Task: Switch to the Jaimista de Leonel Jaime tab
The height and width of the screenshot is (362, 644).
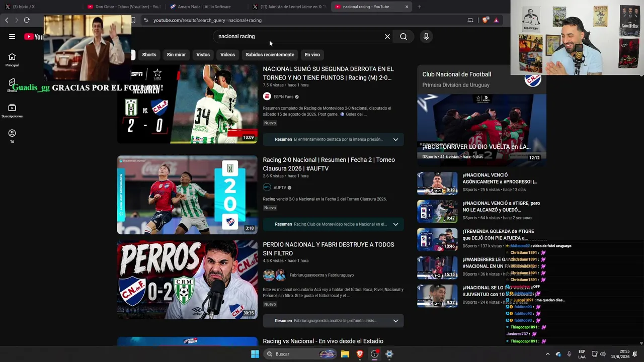Action: (289, 7)
